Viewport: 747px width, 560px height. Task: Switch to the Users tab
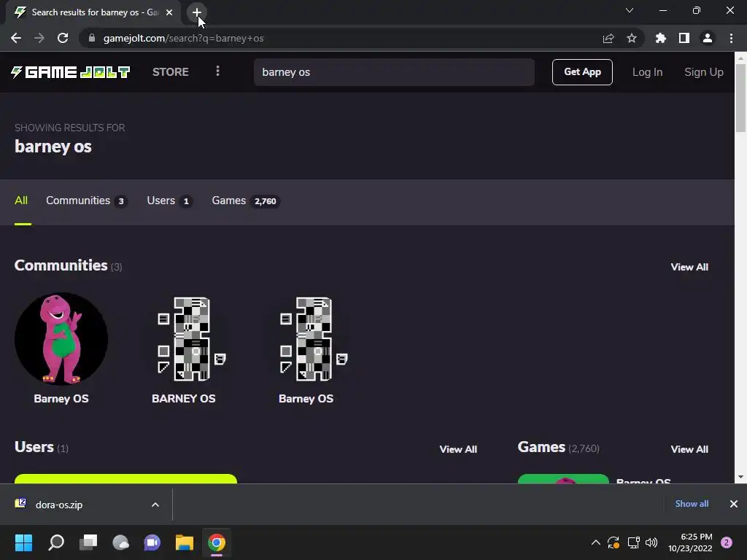(169, 201)
